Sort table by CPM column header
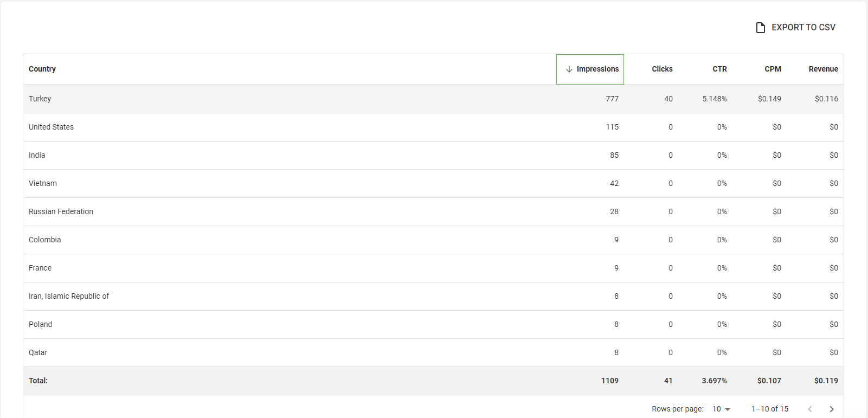Viewport: 868px width, 418px height. 773,69
